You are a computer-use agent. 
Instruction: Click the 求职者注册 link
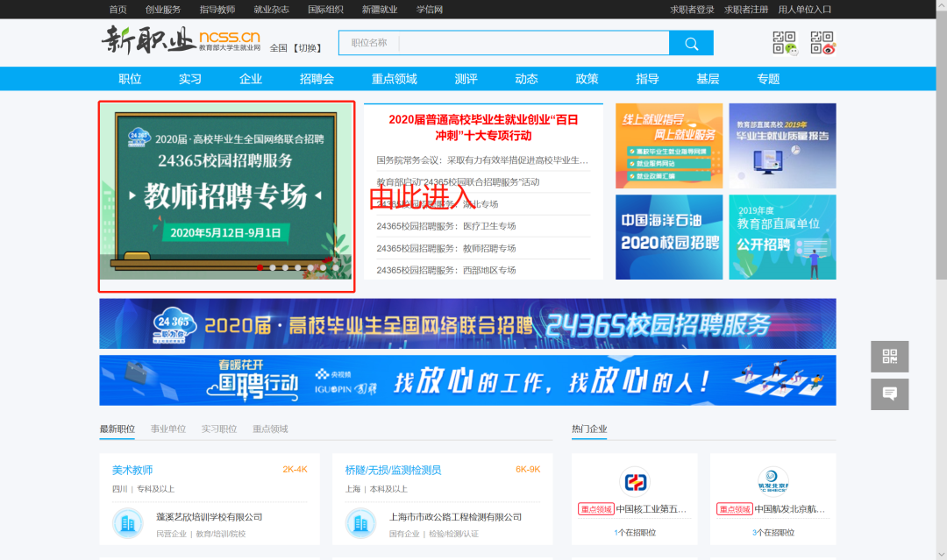click(x=746, y=10)
